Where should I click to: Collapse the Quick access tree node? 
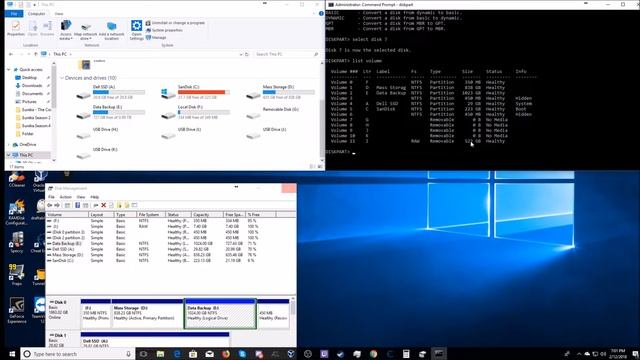pyautogui.click(x=9, y=70)
